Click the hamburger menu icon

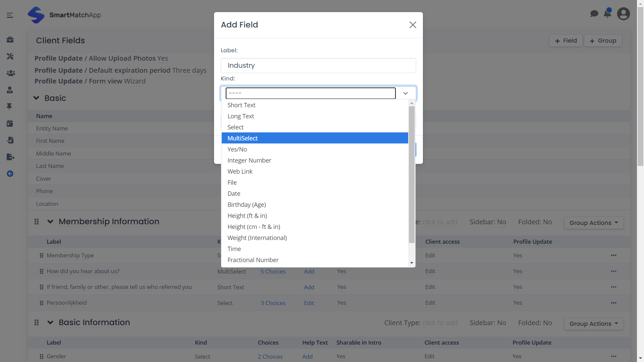pos(10,15)
